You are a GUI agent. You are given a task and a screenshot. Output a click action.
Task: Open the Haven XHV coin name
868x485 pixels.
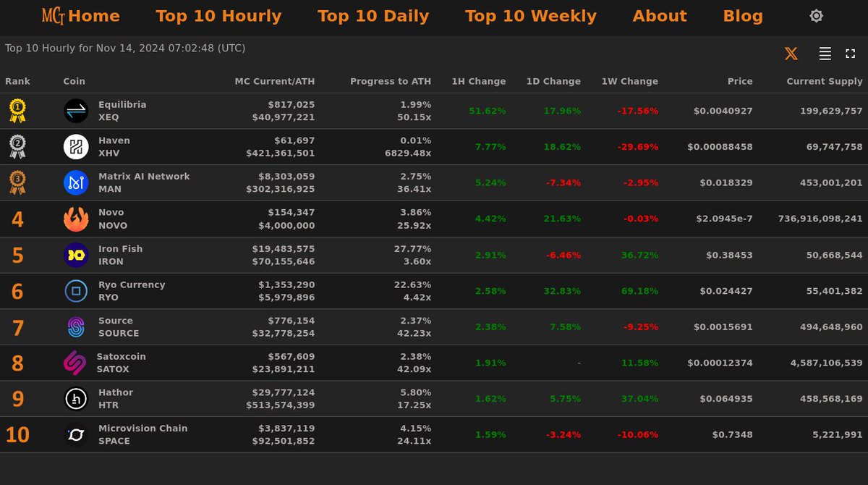(114, 147)
